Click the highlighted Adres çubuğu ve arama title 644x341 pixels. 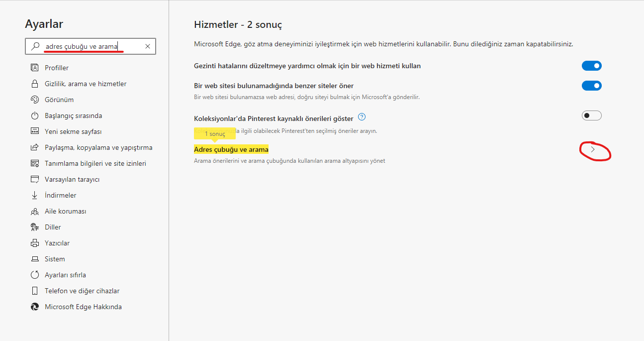coord(231,149)
